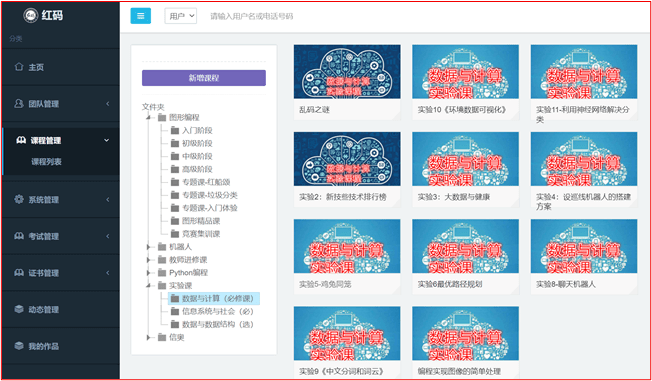Open 实验6最优路径规划 course thumbnail
The height and width of the screenshot is (381, 652).
(465, 246)
